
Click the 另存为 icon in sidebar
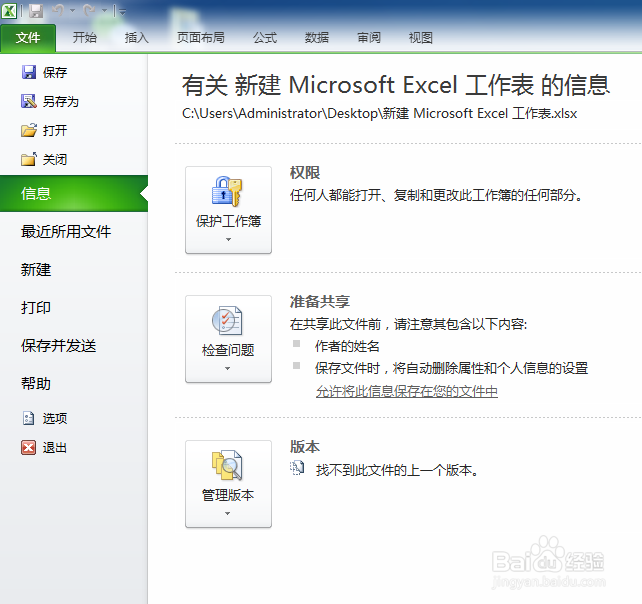pyautogui.click(x=29, y=101)
